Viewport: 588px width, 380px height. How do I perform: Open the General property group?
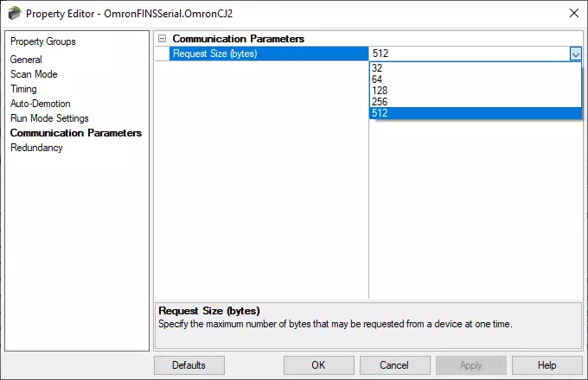point(26,60)
